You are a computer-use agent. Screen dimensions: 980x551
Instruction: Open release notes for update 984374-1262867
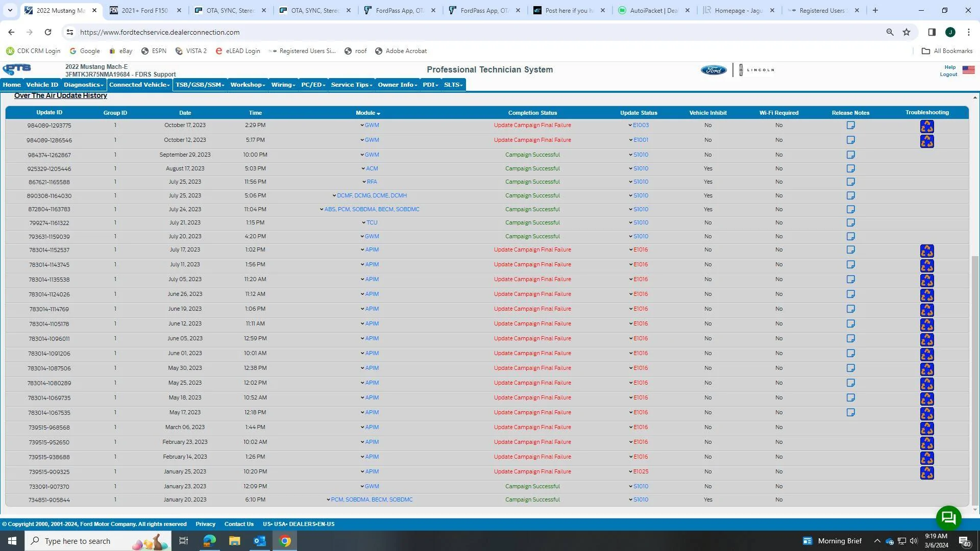click(x=850, y=155)
